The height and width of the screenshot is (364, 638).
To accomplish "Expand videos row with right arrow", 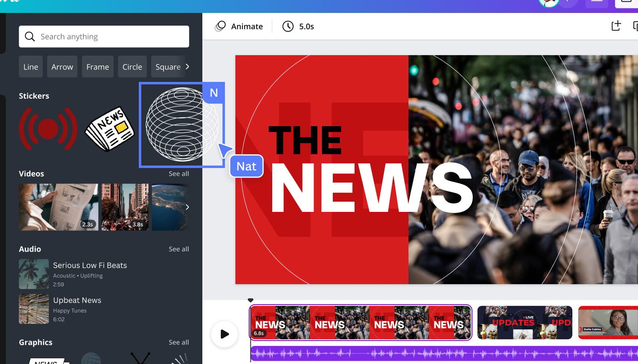I will pos(187,207).
